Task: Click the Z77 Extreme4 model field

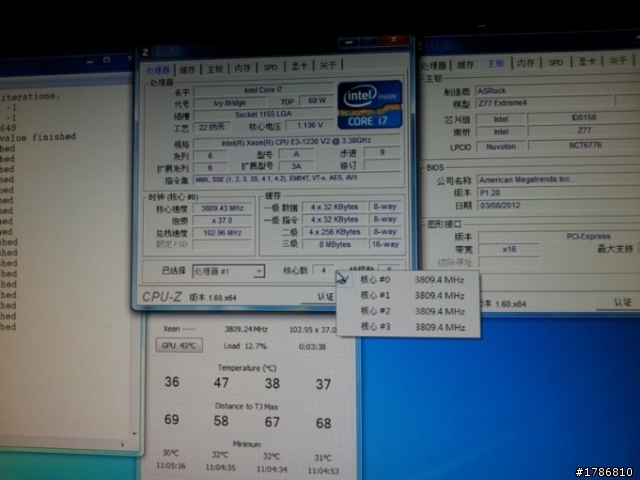Action: 544,103
